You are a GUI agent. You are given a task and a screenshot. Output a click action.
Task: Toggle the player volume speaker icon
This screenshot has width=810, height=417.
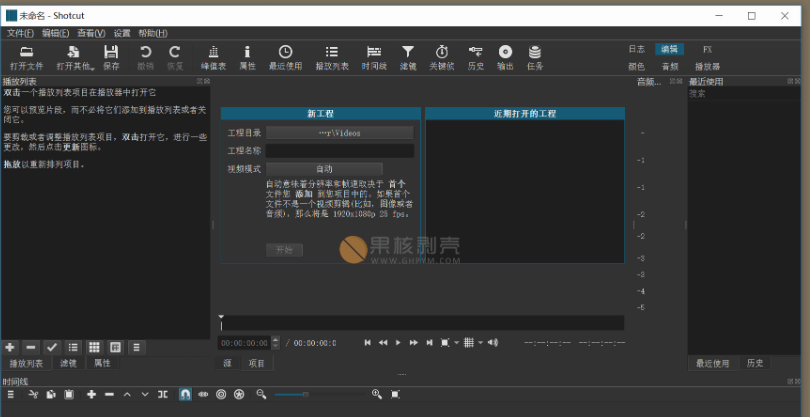click(493, 343)
